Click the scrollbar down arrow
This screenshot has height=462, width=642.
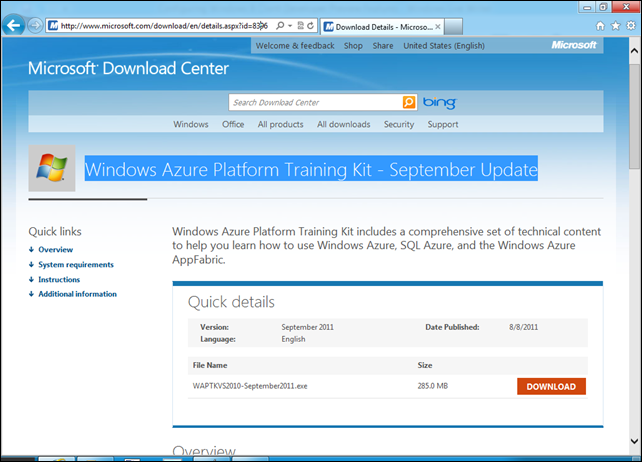(634, 441)
